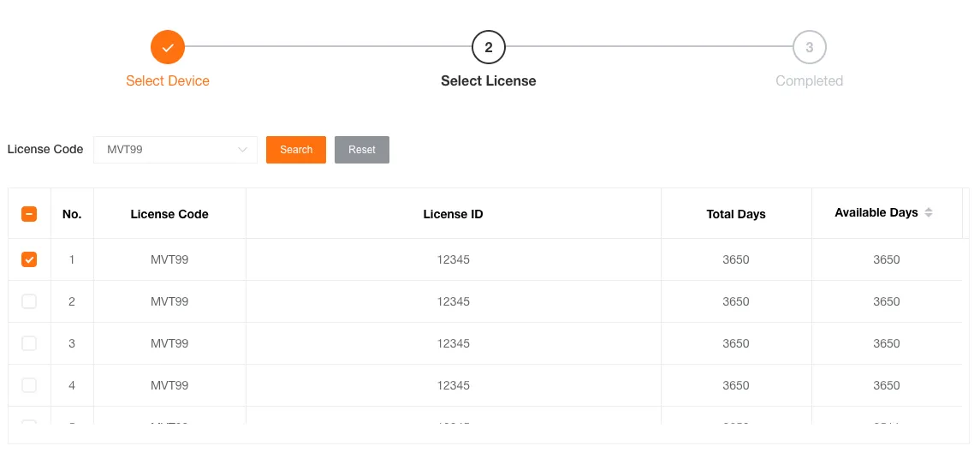Click the step 3 circle icon
This screenshot has height=452, width=980.
(809, 47)
